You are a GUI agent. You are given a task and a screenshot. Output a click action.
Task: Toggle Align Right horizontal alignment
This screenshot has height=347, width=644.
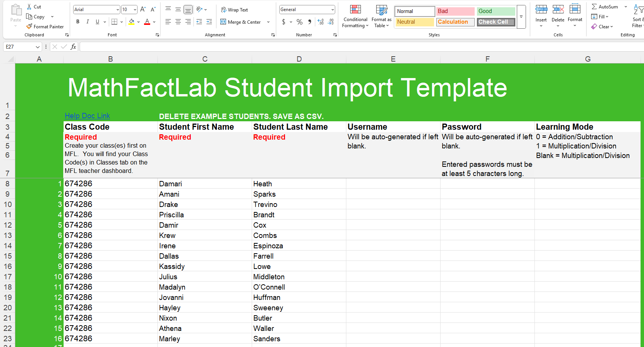pos(188,22)
